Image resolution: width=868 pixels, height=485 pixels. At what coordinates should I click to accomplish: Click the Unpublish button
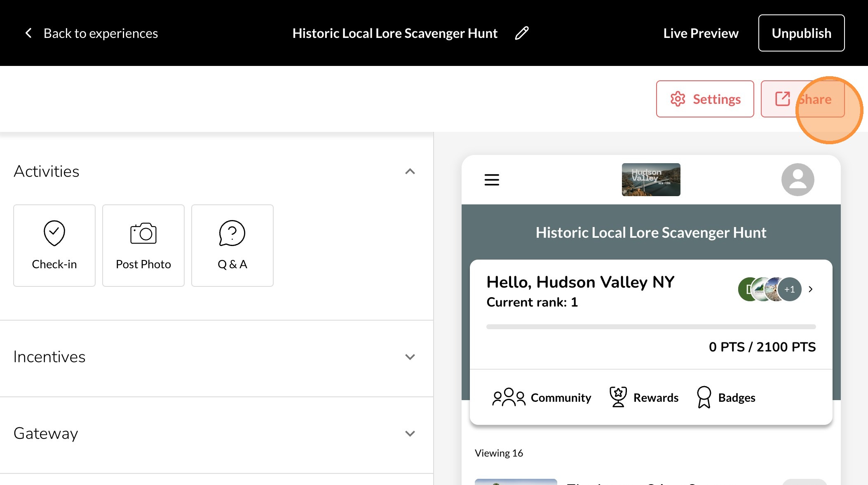click(801, 33)
